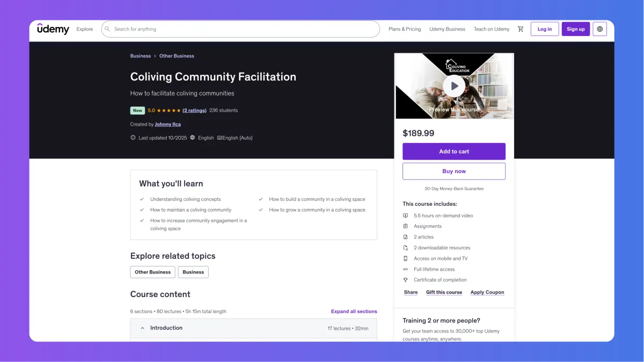Click the course preview thumbnail image
The height and width of the screenshot is (362, 644).
coord(454,86)
